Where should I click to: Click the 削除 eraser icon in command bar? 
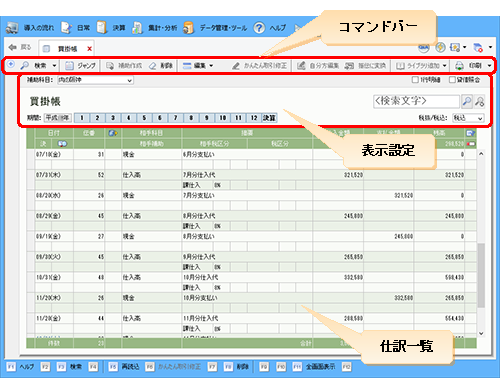click(x=152, y=66)
